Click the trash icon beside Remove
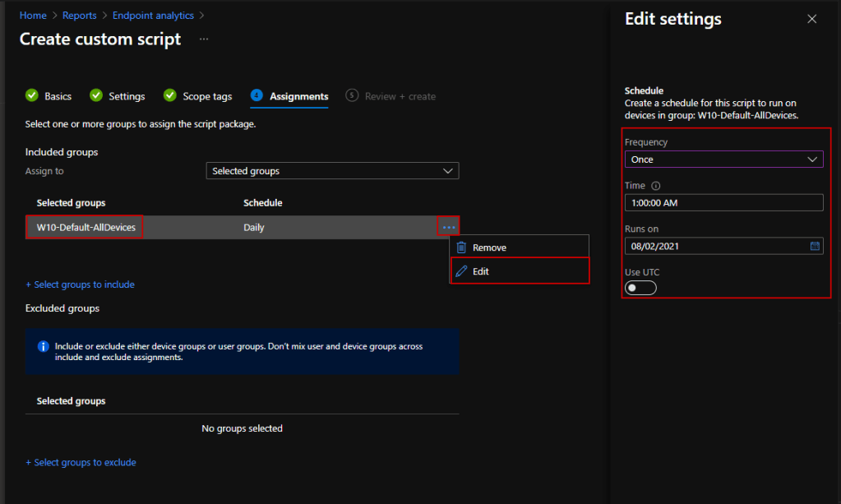Image resolution: width=841 pixels, height=504 pixels. 461,247
